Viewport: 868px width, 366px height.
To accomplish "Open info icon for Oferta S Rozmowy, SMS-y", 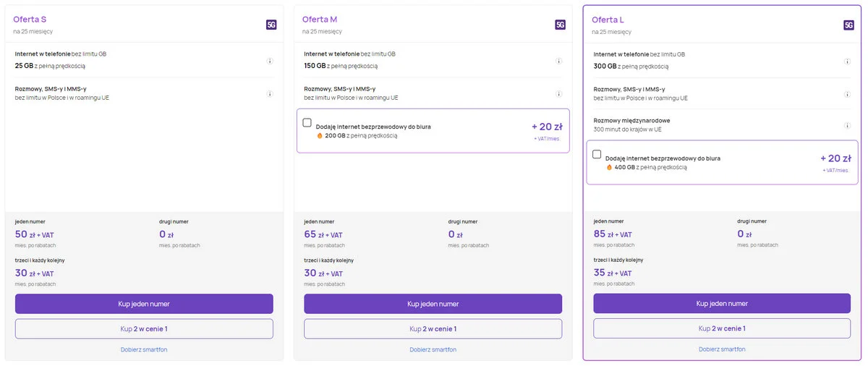I will (270, 94).
